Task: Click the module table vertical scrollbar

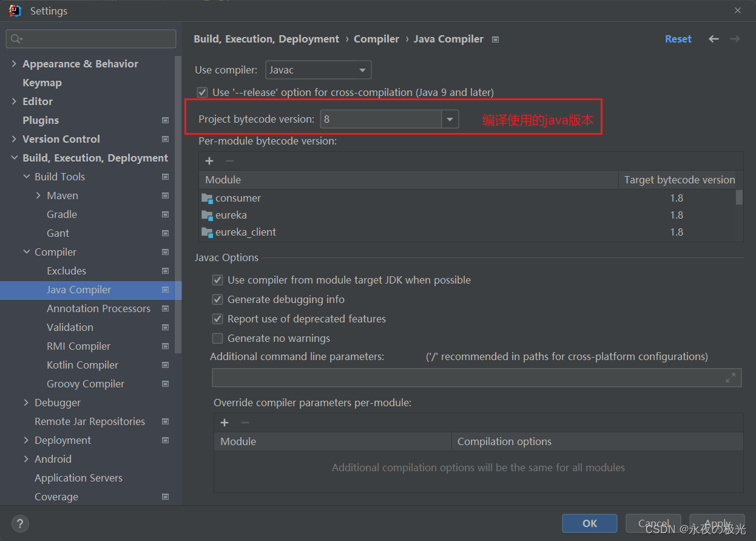Action: [x=739, y=198]
